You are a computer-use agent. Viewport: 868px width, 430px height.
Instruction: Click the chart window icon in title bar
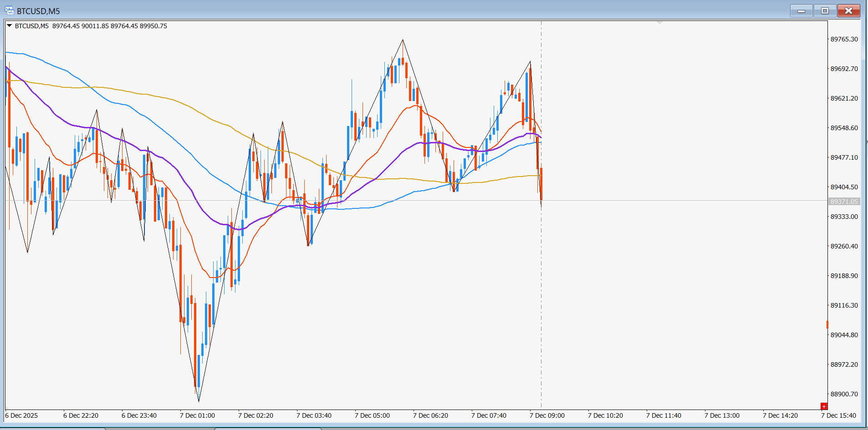[9, 10]
